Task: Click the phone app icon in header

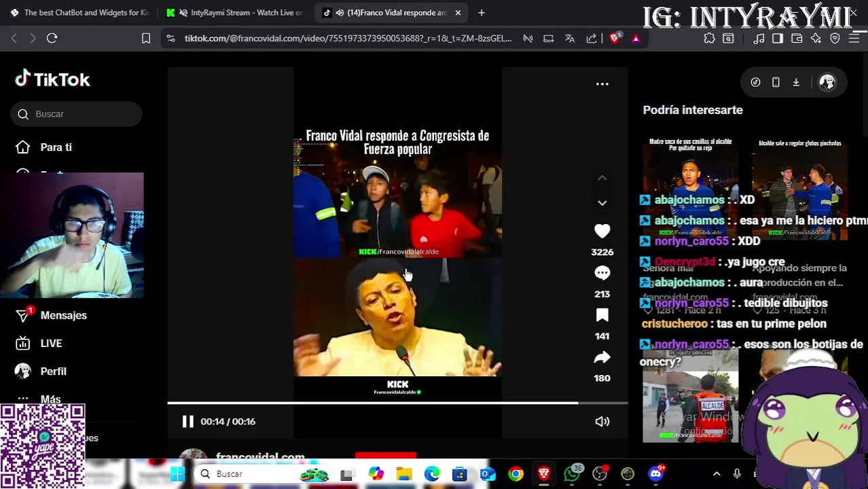Action: tap(776, 82)
